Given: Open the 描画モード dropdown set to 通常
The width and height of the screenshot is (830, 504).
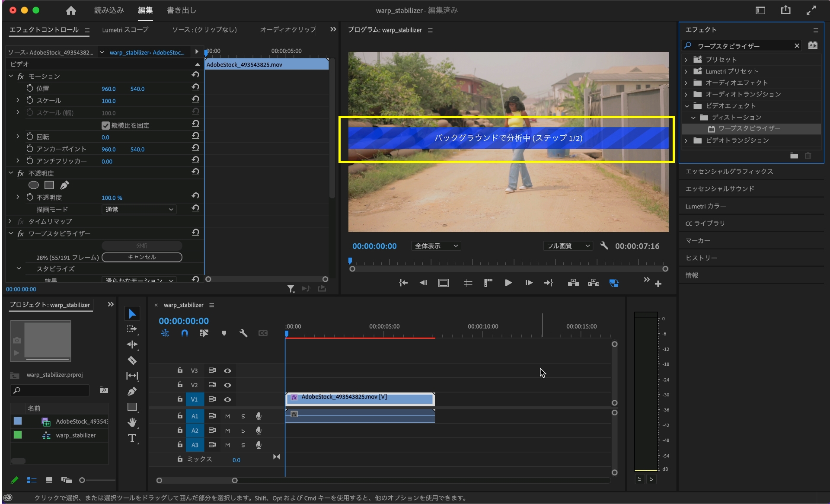Looking at the screenshot, I should point(139,209).
